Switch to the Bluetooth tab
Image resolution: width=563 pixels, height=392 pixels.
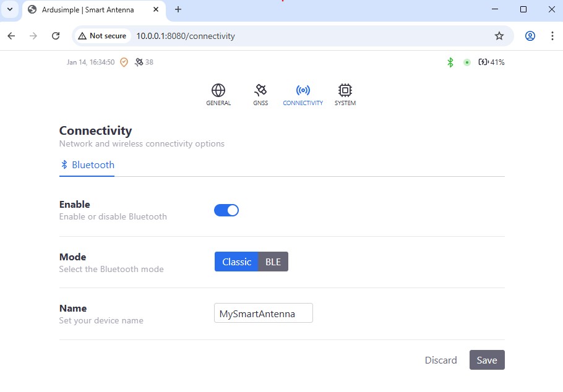click(x=87, y=165)
